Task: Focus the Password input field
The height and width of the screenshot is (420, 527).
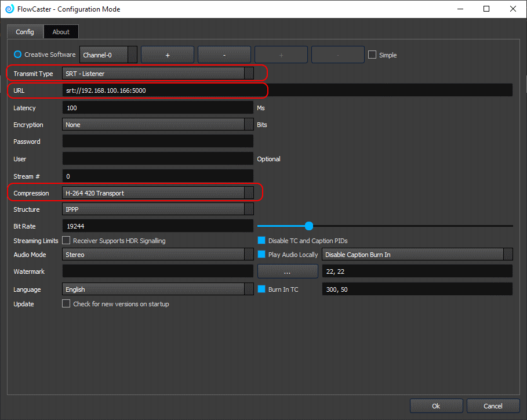Action: pos(158,142)
